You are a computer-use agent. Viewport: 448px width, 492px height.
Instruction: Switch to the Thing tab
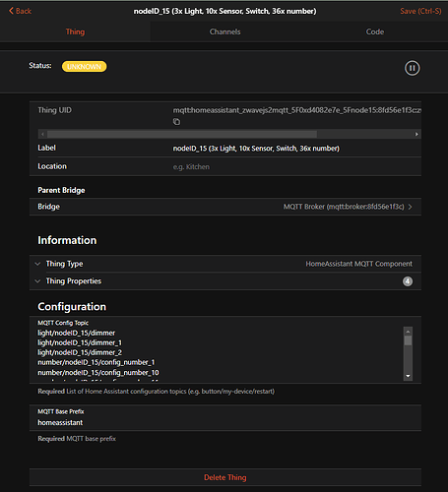coord(75,31)
